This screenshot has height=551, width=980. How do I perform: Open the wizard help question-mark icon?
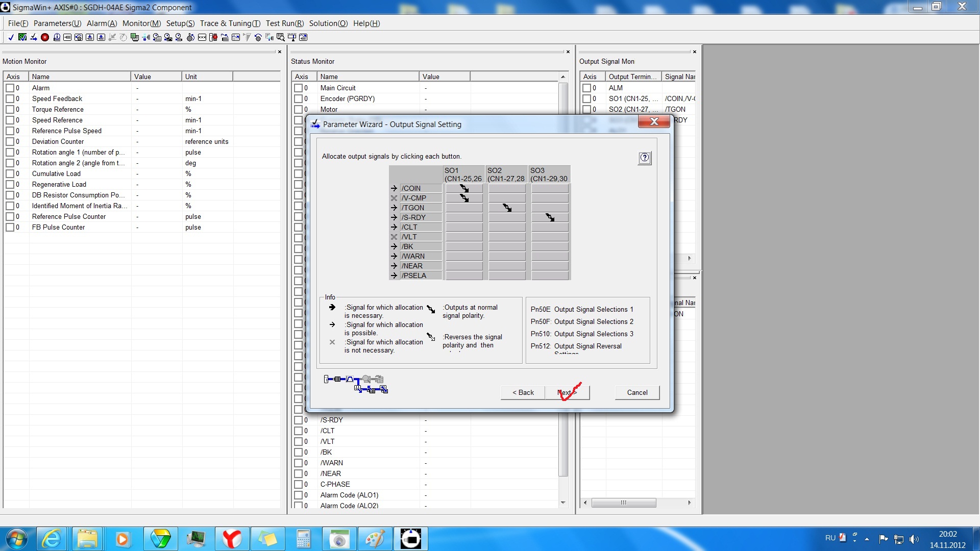pyautogui.click(x=644, y=158)
